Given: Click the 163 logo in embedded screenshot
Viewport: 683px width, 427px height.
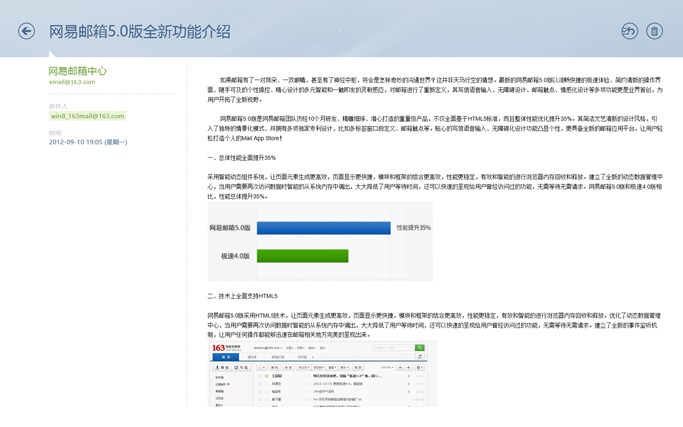Looking at the screenshot, I should [x=219, y=348].
